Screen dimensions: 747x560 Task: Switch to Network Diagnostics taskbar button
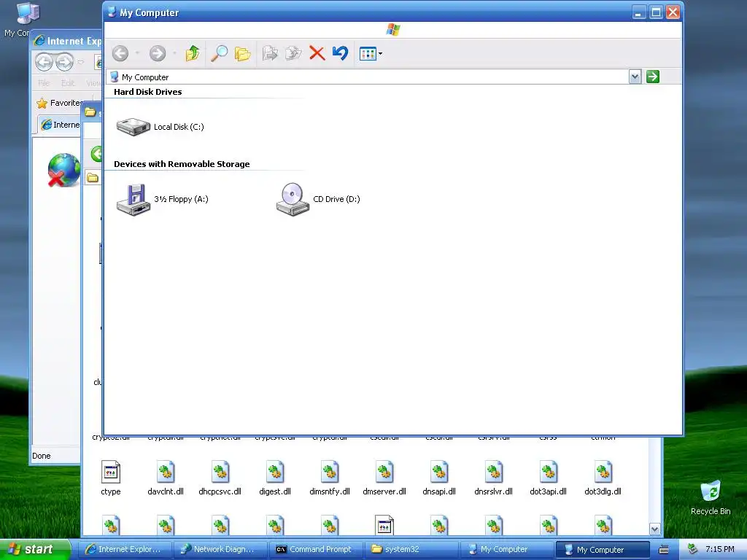pos(219,549)
